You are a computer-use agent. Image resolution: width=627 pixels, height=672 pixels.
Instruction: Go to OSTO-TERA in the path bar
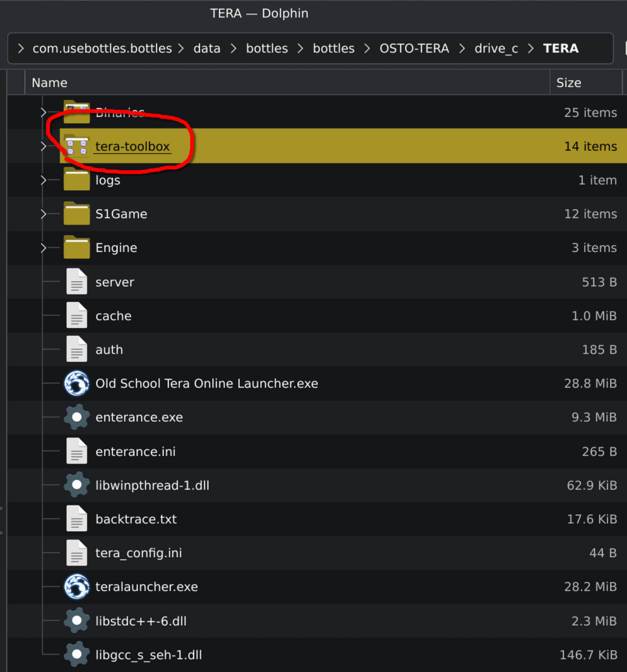pos(414,49)
